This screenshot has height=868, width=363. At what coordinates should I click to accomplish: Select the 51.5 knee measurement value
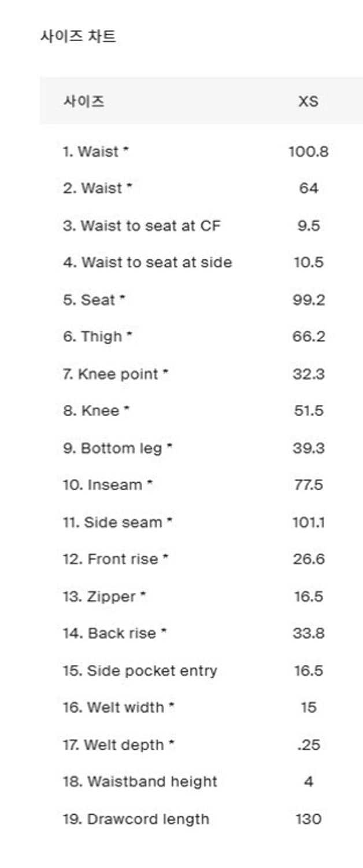308,411
